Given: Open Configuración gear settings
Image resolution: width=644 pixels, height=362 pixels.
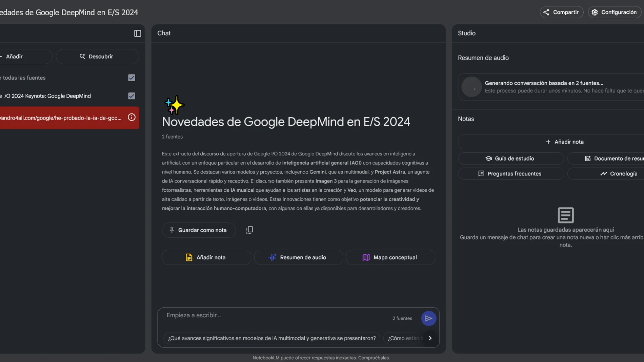Looking at the screenshot, I should pyautogui.click(x=614, y=12).
